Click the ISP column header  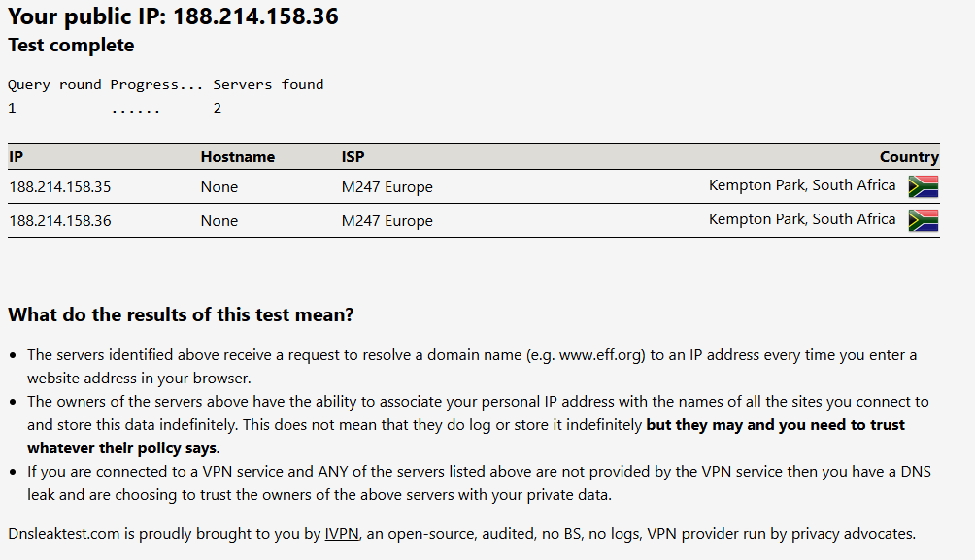(x=353, y=156)
